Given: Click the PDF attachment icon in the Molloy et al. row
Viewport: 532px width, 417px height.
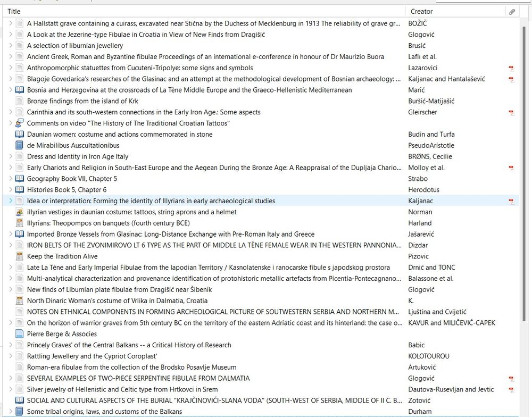Looking at the screenshot, I should pyautogui.click(x=511, y=168).
